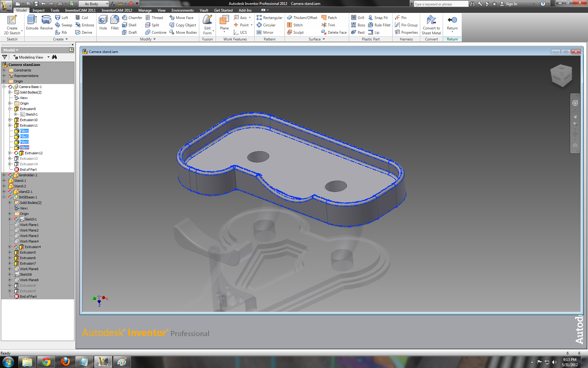The height and width of the screenshot is (368, 588).
Task: Open the Manage ribbon tab
Action: coord(145,10)
